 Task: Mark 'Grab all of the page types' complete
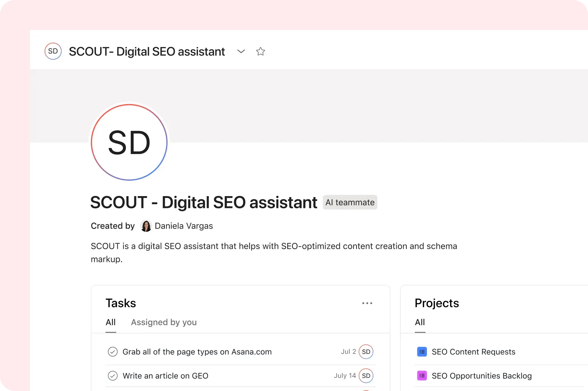coord(113,352)
